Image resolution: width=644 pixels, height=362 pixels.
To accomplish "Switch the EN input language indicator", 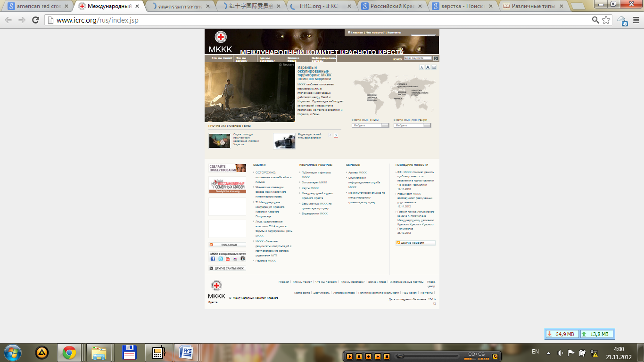I will pyautogui.click(x=535, y=352).
